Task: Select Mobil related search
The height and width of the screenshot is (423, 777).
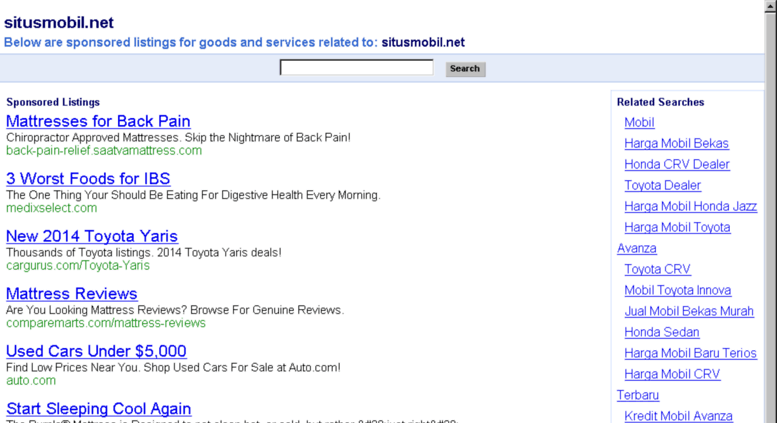Action: pos(639,122)
